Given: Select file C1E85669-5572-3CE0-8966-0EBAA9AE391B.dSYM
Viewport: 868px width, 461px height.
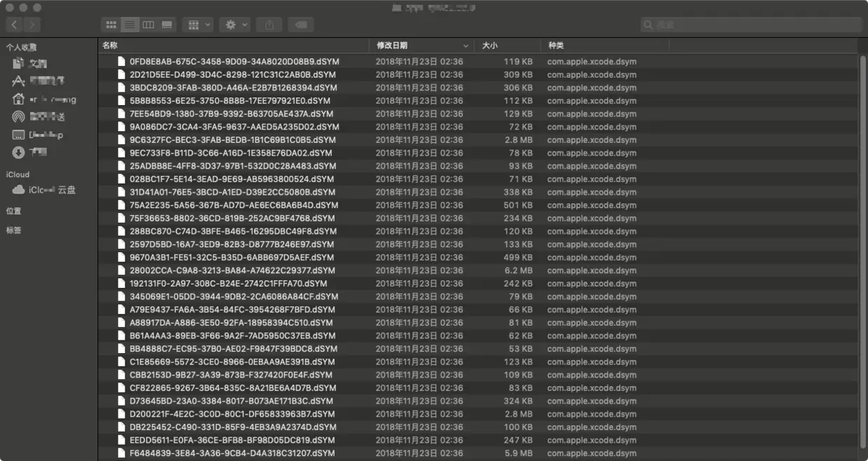Looking at the screenshot, I should click(x=232, y=362).
